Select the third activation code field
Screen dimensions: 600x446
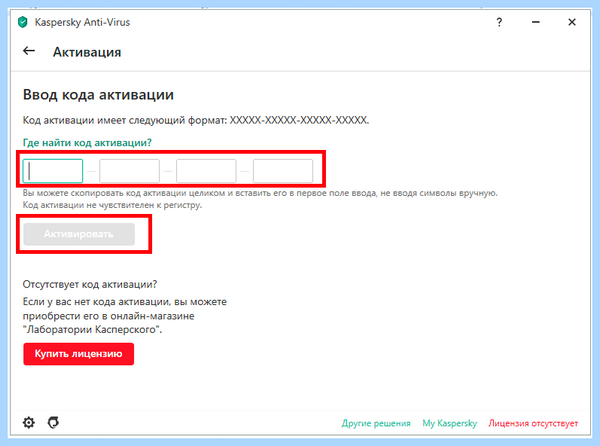[x=206, y=171]
